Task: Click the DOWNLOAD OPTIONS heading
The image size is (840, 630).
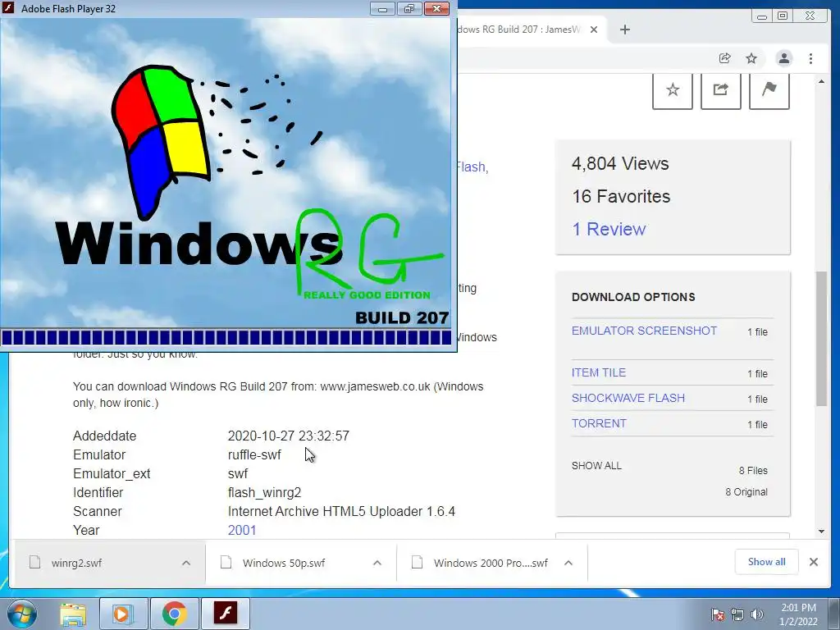Action: tap(633, 297)
